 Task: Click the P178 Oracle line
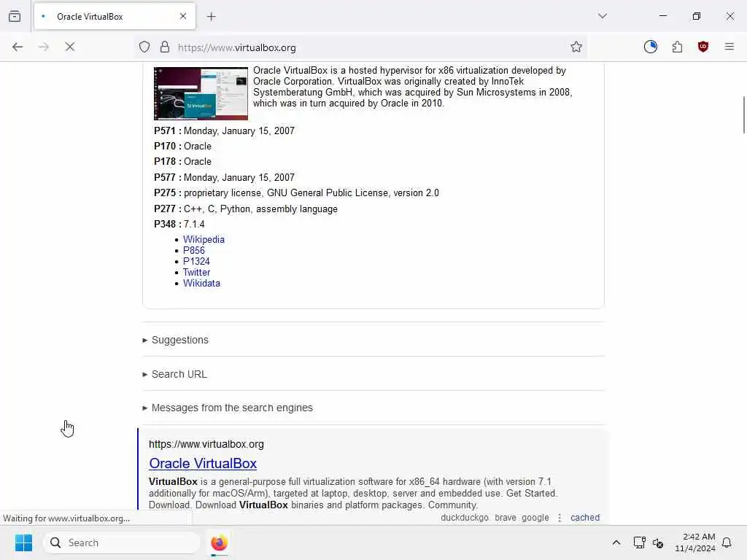[182, 161]
